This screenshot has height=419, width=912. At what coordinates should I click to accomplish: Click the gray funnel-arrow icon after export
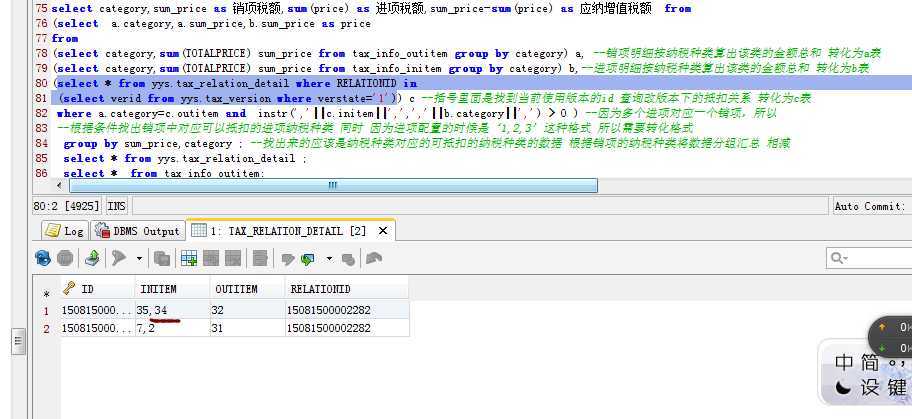[x=119, y=258]
